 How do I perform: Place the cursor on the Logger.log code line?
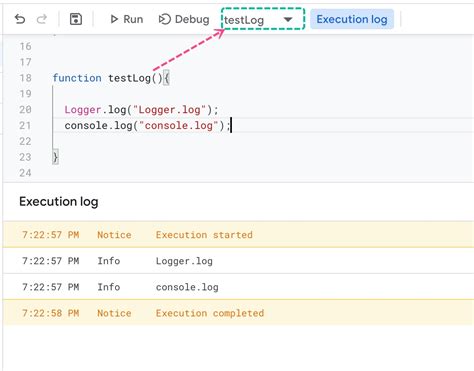[141, 110]
